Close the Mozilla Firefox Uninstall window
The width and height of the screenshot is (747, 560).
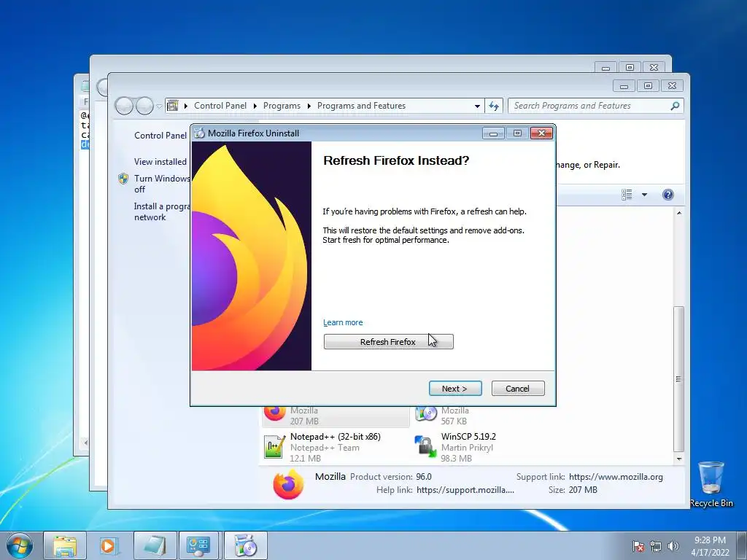click(x=542, y=133)
